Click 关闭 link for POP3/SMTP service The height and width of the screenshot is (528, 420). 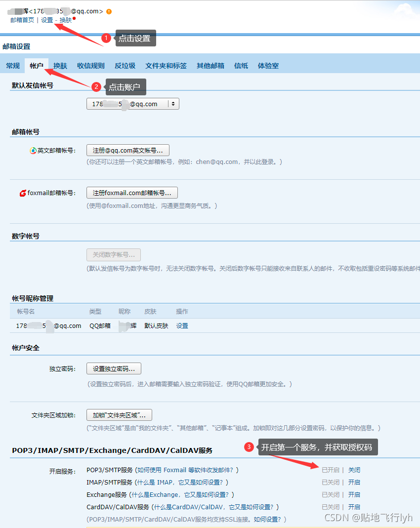(354, 470)
